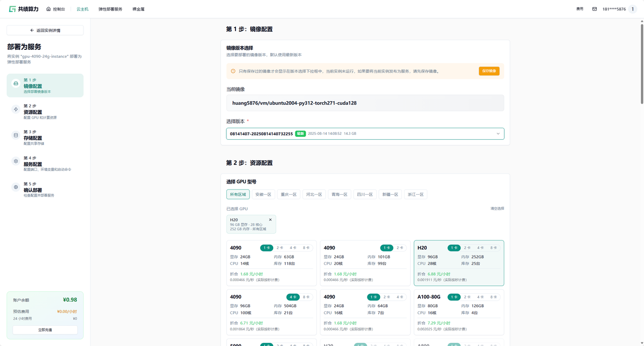Image resolution: width=644 pixels, height=346 pixels.
Task: Click the 共绩算力 logo icon
Action: [12, 9]
